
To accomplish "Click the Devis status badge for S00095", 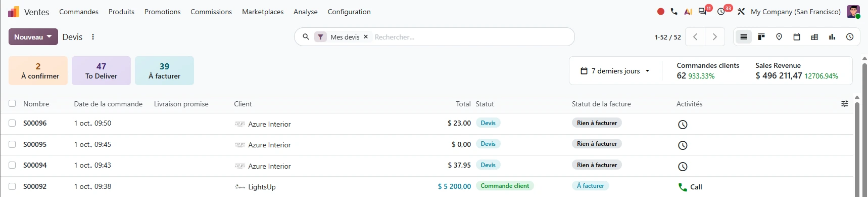I will point(488,144).
